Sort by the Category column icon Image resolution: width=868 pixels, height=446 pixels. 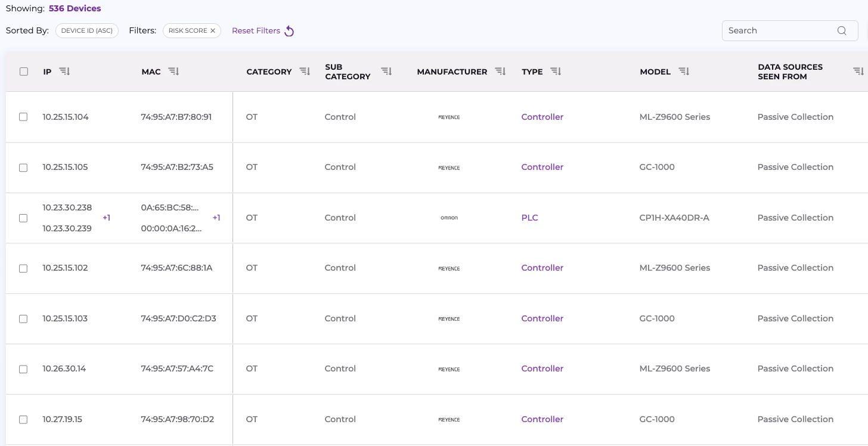click(x=305, y=72)
